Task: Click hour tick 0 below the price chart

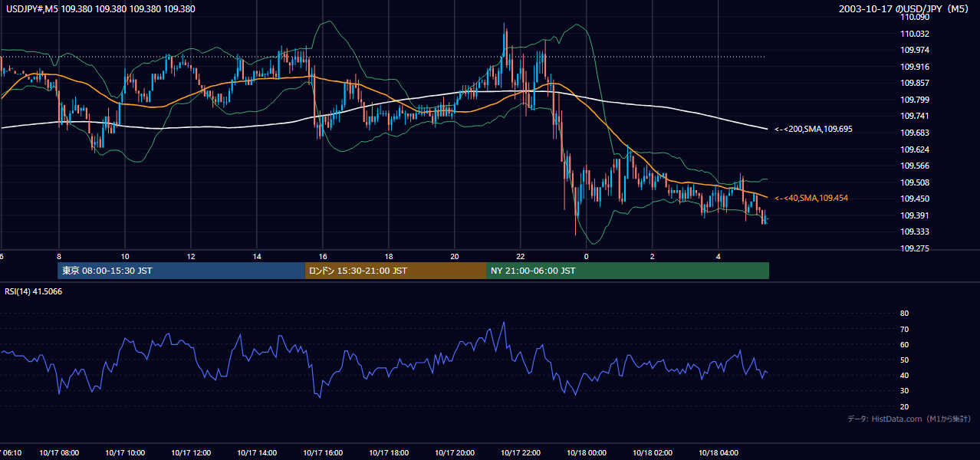Action: pos(587,256)
